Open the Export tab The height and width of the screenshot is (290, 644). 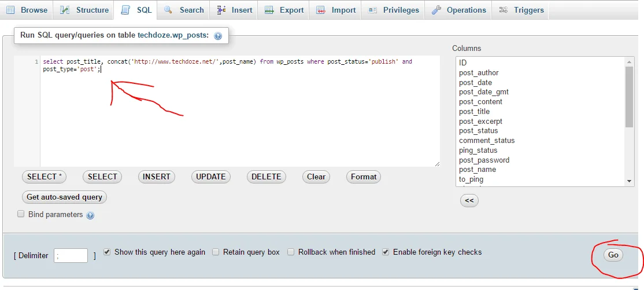[x=284, y=10]
